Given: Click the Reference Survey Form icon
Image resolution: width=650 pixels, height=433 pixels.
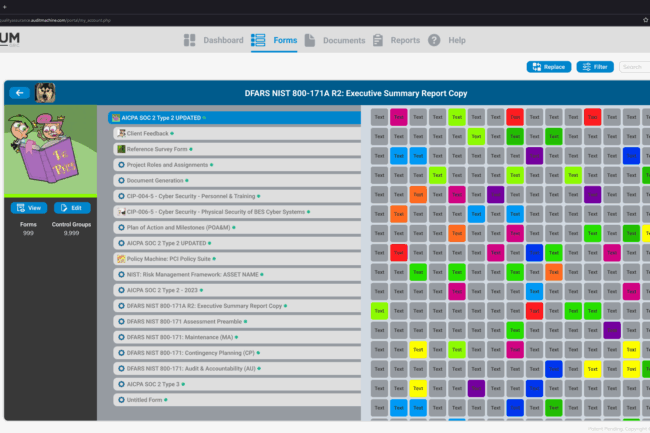Looking at the screenshot, I should [120, 149].
